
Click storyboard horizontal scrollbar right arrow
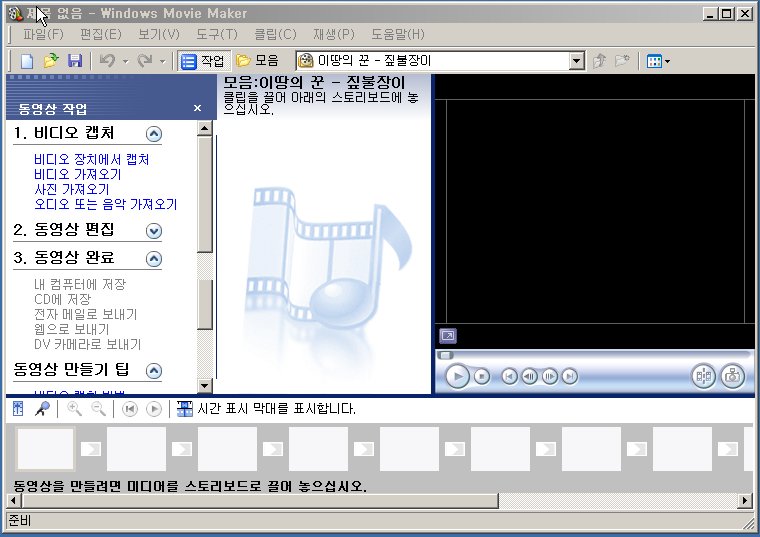[x=745, y=500]
